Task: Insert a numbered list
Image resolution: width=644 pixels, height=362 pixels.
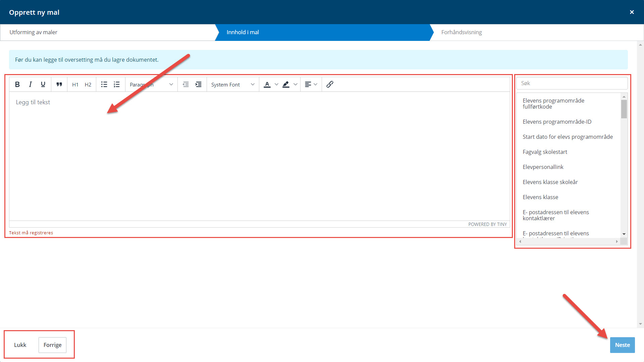Action: pyautogui.click(x=117, y=84)
